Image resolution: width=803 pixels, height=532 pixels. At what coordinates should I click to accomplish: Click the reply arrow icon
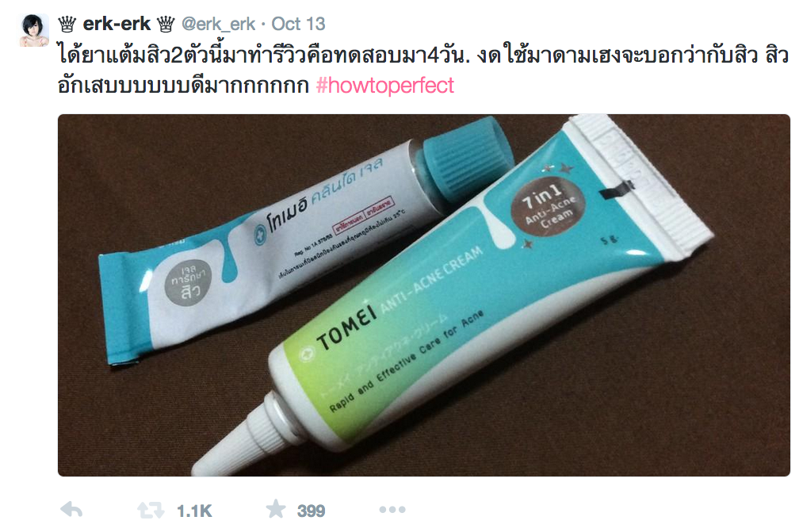(71, 510)
